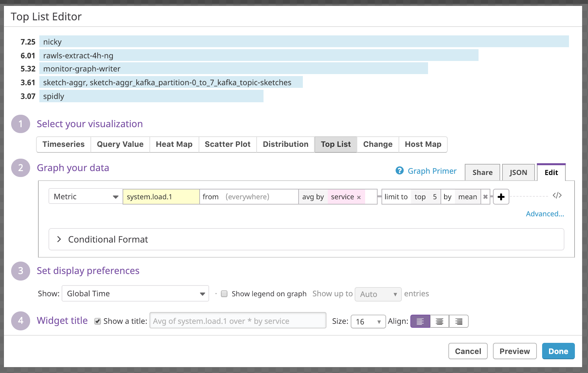Align widget title to the left
Screen dimensions: 588x373
coord(420,322)
